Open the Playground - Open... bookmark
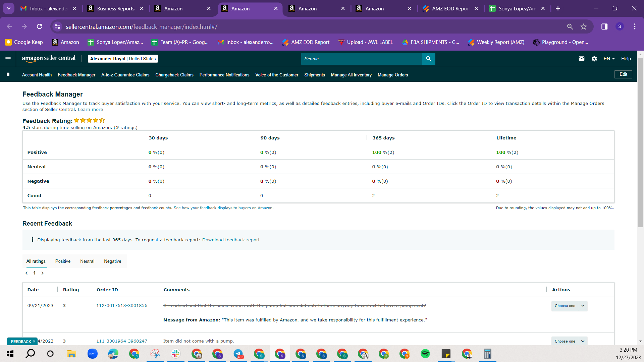Image resolution: width=644 pixels, height=362 pixels. tap(561, 42)
